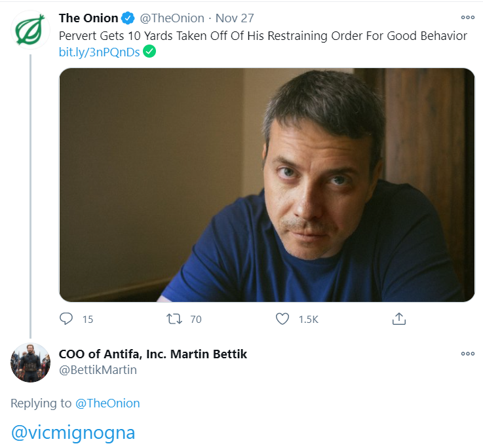
Task: Open the share tweet icon
Action: point(399,319)
